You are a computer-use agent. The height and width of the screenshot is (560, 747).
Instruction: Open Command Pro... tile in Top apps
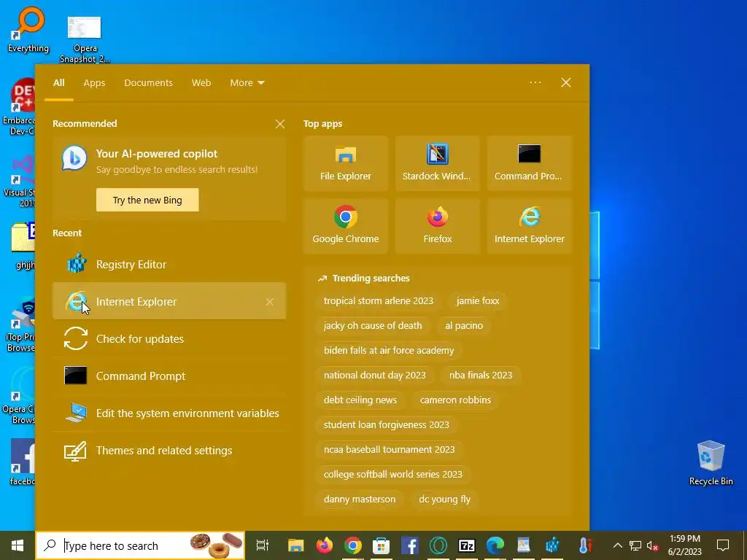tap(529, 163)
